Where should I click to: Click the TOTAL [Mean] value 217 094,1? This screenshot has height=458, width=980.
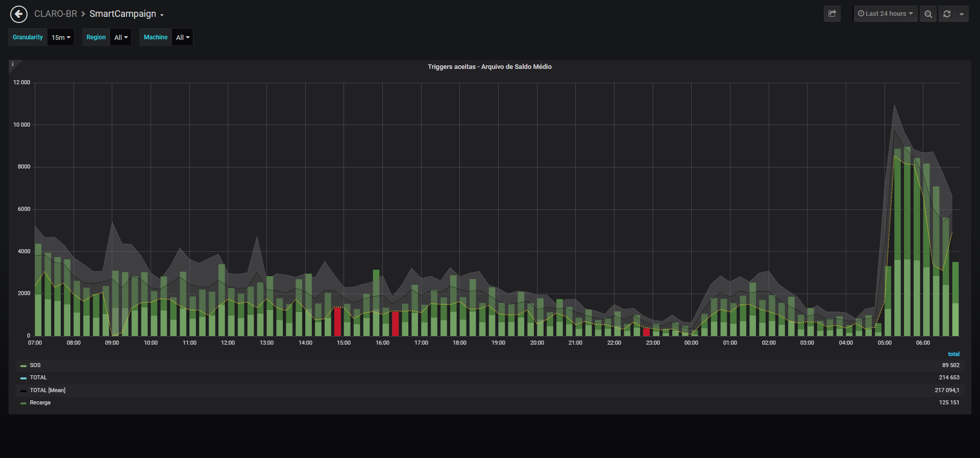coord(947,391)
